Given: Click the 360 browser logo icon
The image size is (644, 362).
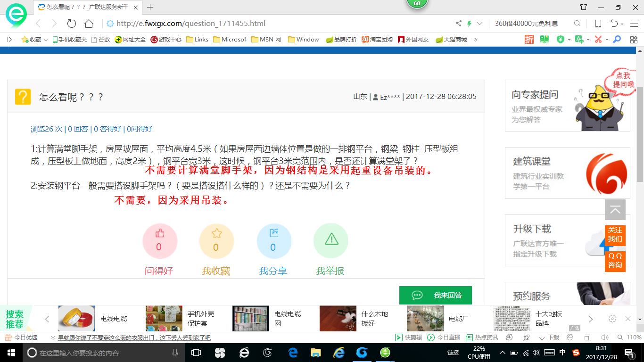Looking at the screenshot, I should tap(16, 16).
